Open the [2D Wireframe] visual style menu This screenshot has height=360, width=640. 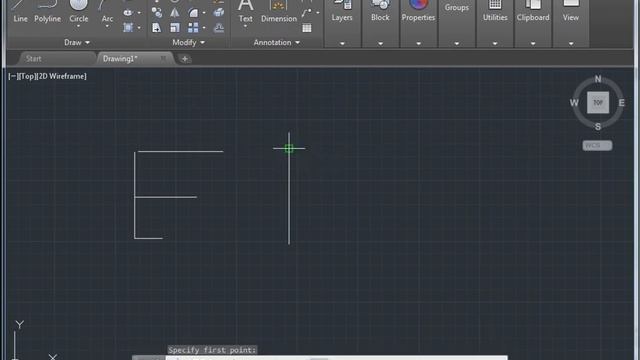62,76
